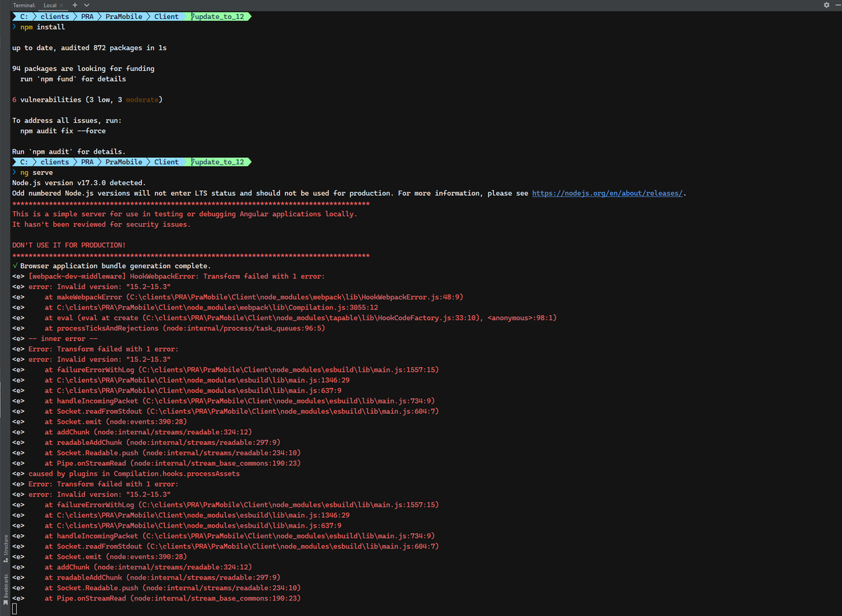Click 'at processTicksAndRejections' stack trace line

click(185, 328)
